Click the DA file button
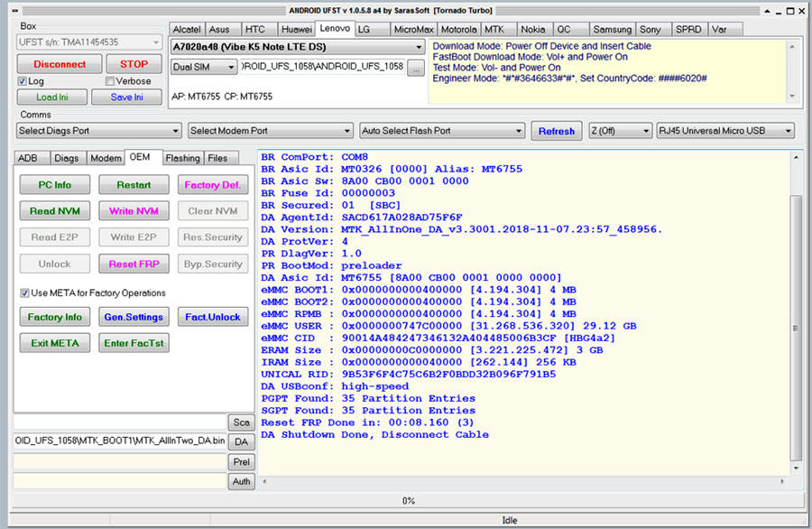Viewport: 812px width, 529px height. [x=241, y=442]
